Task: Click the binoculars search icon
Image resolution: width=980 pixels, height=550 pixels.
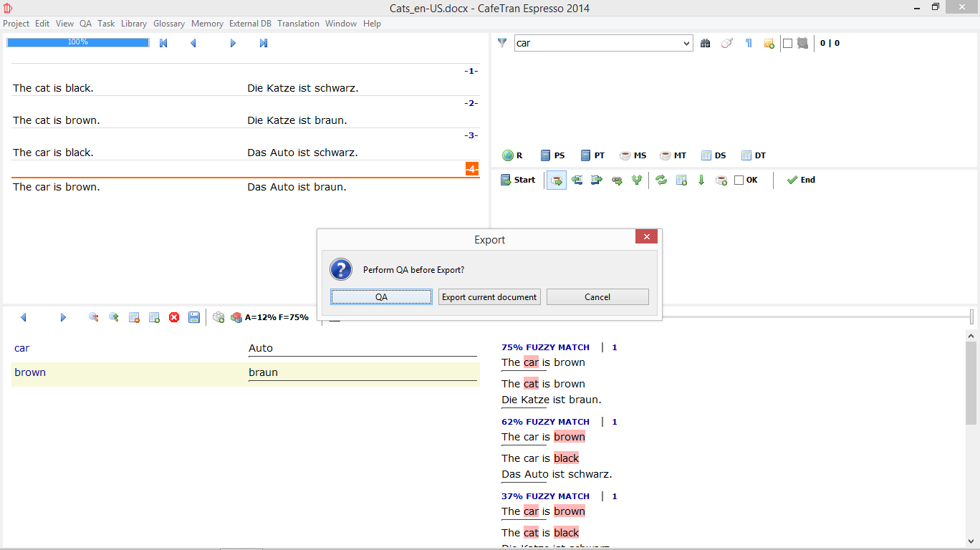Action: click(x=706, y=43)
